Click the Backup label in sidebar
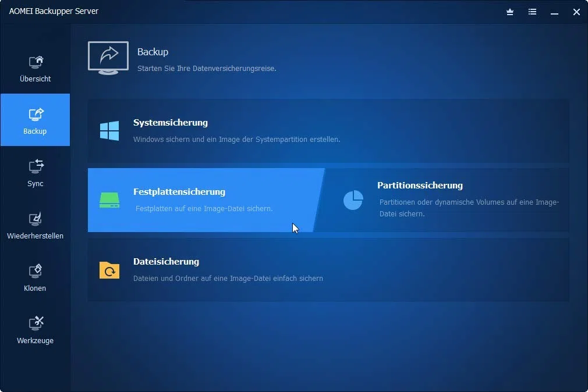Viewport: 588px width, 392px height. (35, 131)
